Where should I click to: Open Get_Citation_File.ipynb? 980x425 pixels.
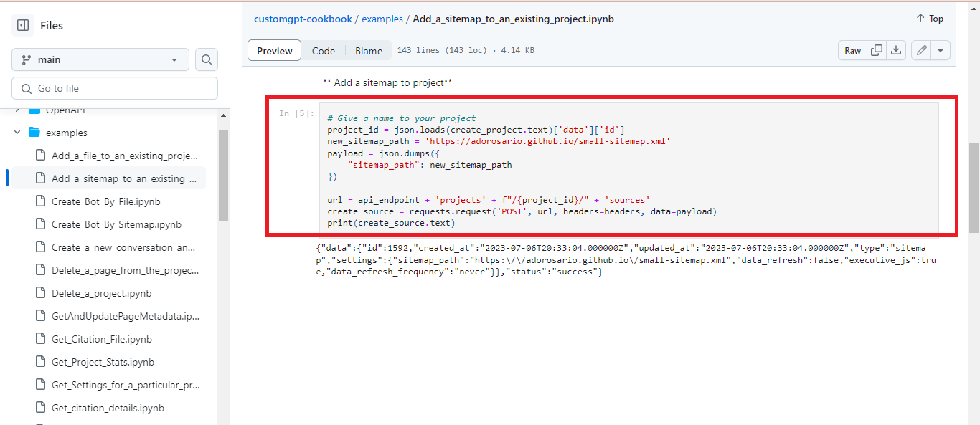pyautogui.click(x=102, y=339)
